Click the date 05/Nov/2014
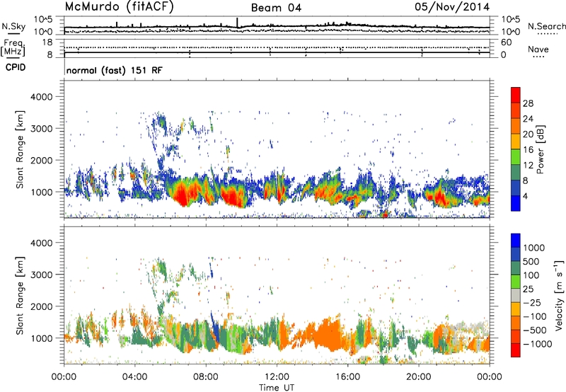This screenshot has height=392, width=566. [x=452, y=7]
